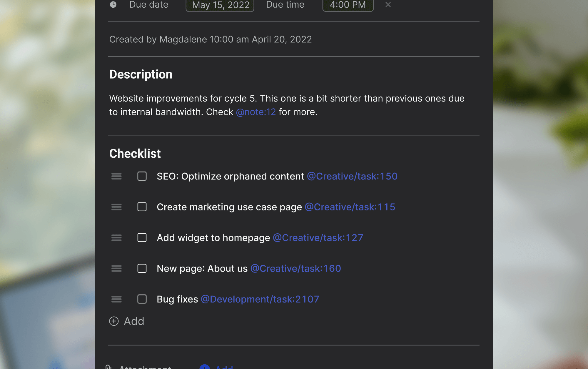The width and height of the screenshot is (588, 369).
Task: Click drag handle for Add widget item
Action: 116,238
